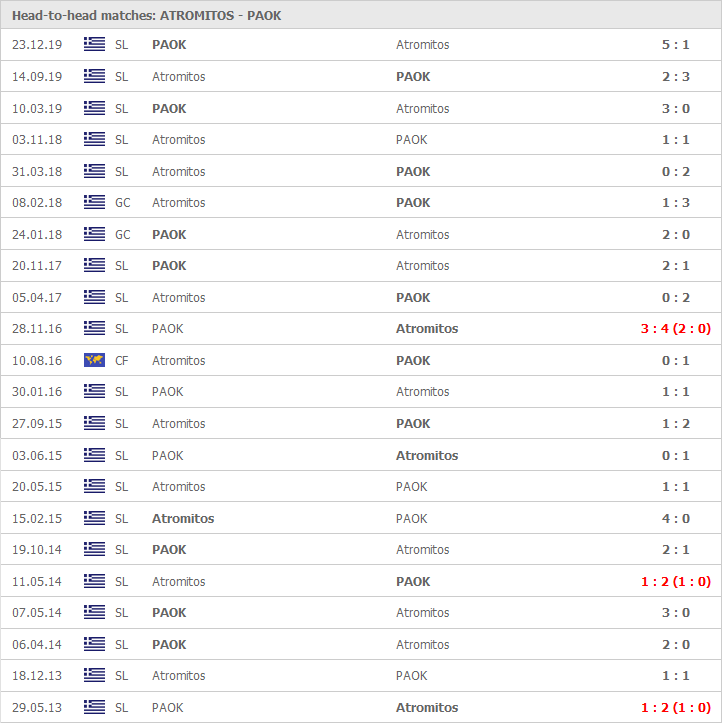Choose the flag icon next to 03.06.15
Screen dimensions: 722x723
pos(94,455)
